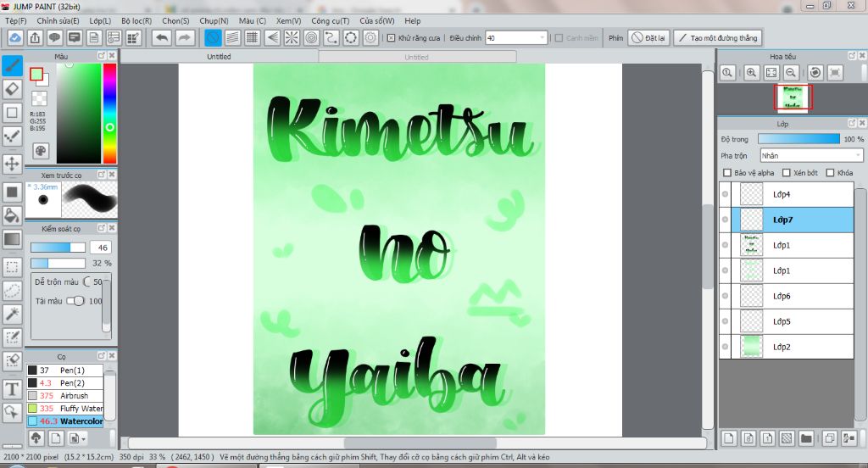Enable radial lines snap

coord(292,37)
